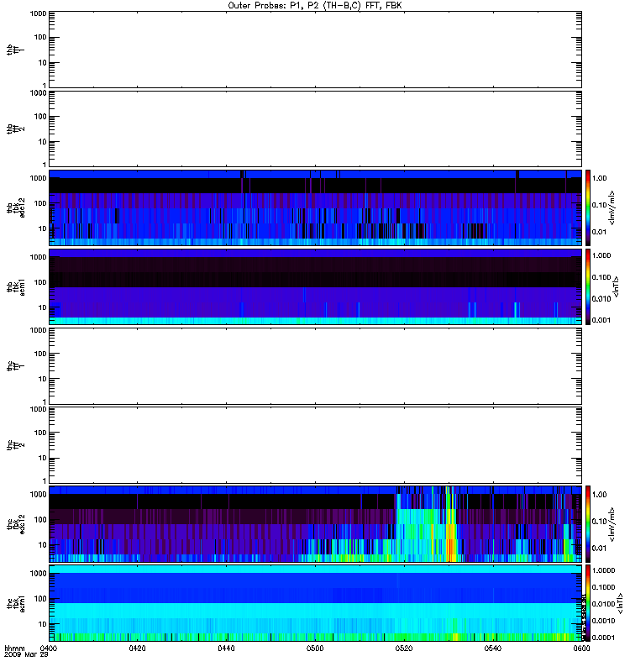This screenshot has height=672, width=630.
Task: Click the '0.01' tick on thc edc12 color bar
Action: pyautogui.click(x=600, y=549)
